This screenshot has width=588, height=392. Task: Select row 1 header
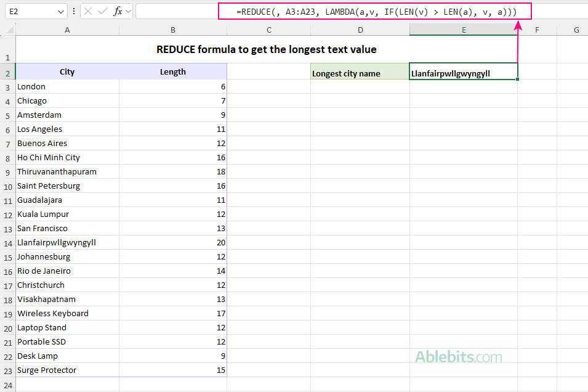point(7,49)
